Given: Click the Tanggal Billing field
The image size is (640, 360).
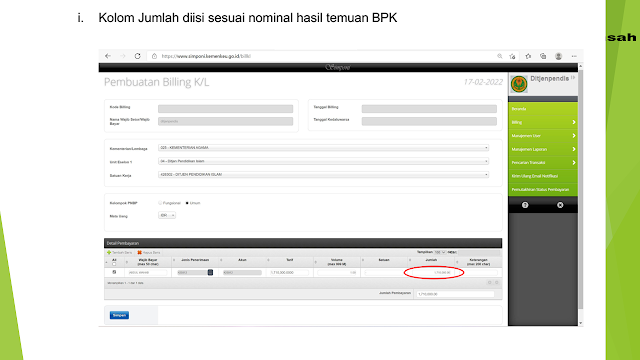Looking at the screenshot, I should pyautogui.click(x=429, y=109).
